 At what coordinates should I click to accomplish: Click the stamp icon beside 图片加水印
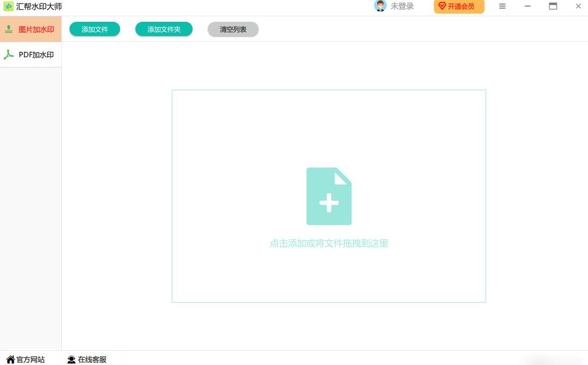coord(9,29)
